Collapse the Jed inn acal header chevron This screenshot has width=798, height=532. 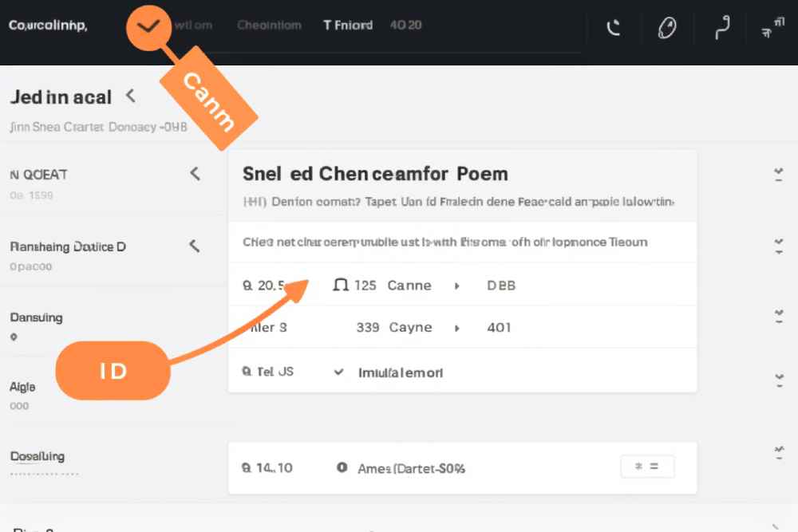[131, 97]
